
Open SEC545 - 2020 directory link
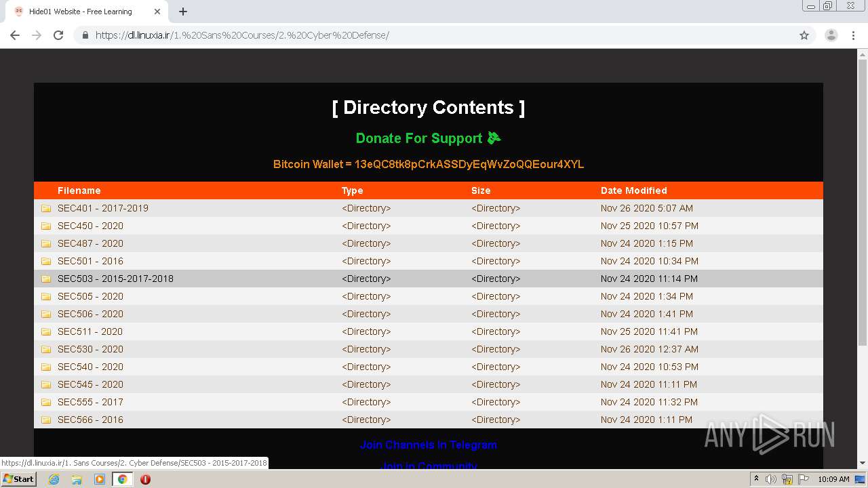[90, 384]
